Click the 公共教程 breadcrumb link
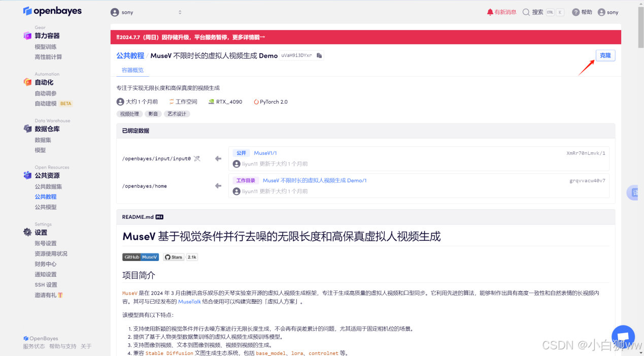The height and width of the screenshot is (356, 644). [130, 55]
